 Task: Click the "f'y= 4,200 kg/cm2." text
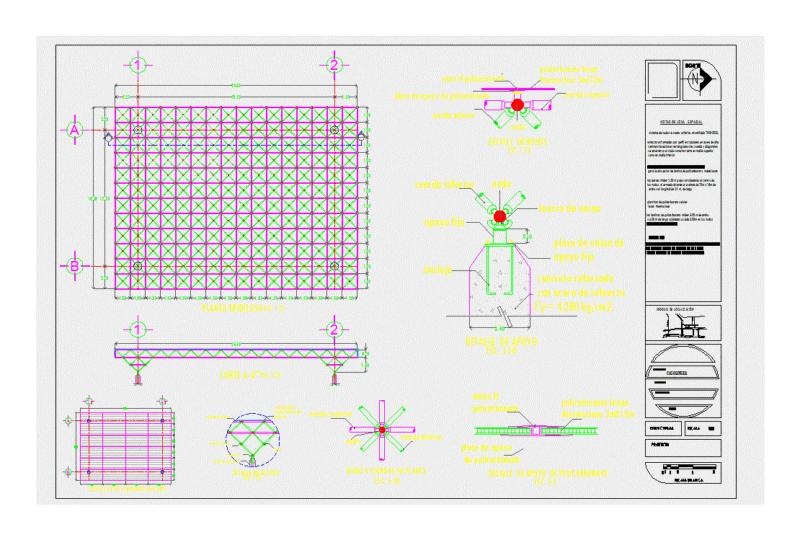point(574,307)
